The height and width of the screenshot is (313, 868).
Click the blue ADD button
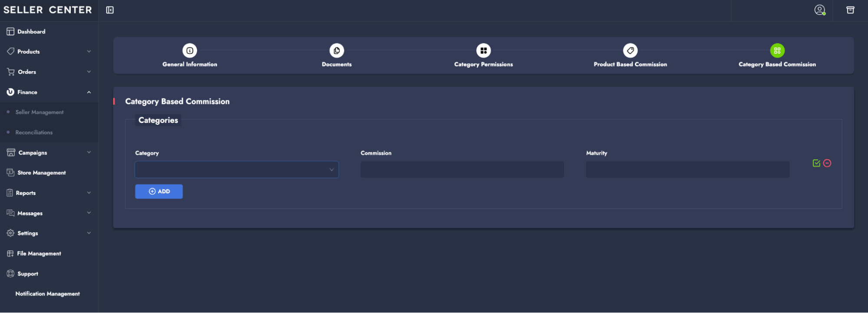(x=159, y=191)
